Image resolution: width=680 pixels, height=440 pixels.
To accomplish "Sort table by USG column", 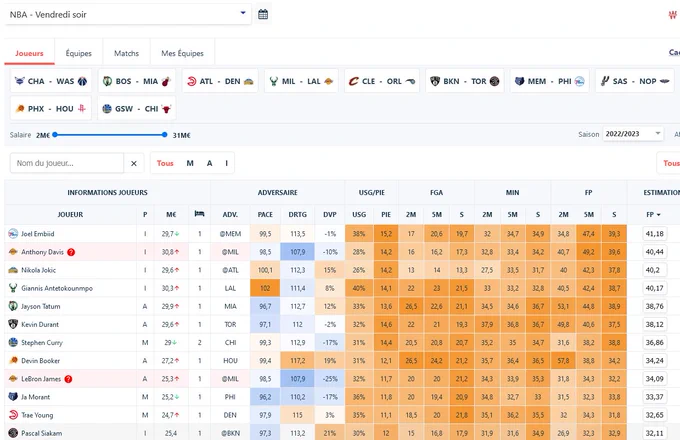I will (359, 215).
